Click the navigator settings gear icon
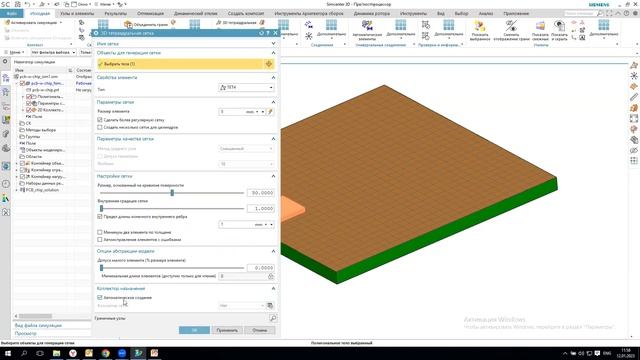The width and height of the screenshot is (640, 360). click(5, 62)
